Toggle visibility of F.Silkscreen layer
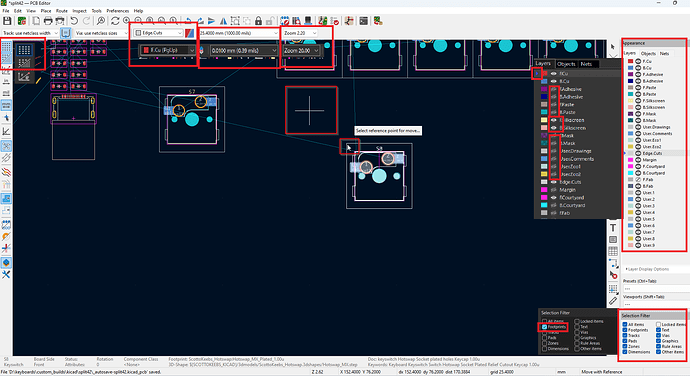 click(638, 101)
